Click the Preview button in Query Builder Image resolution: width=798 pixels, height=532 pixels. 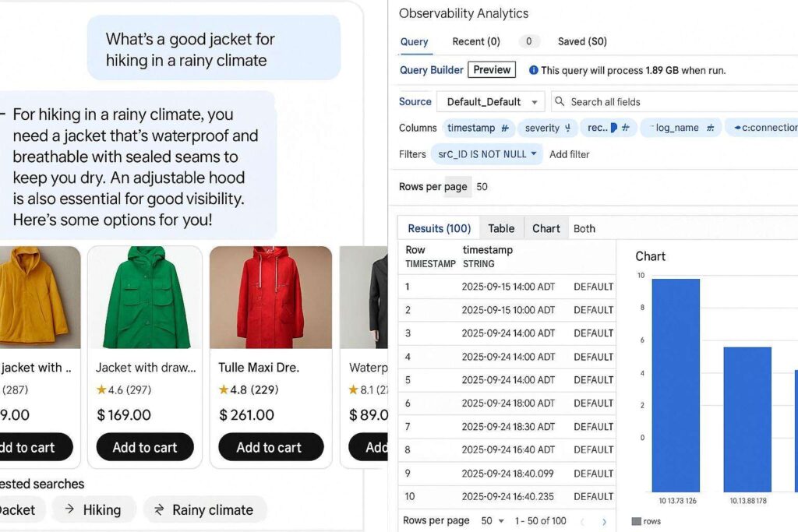491,69
